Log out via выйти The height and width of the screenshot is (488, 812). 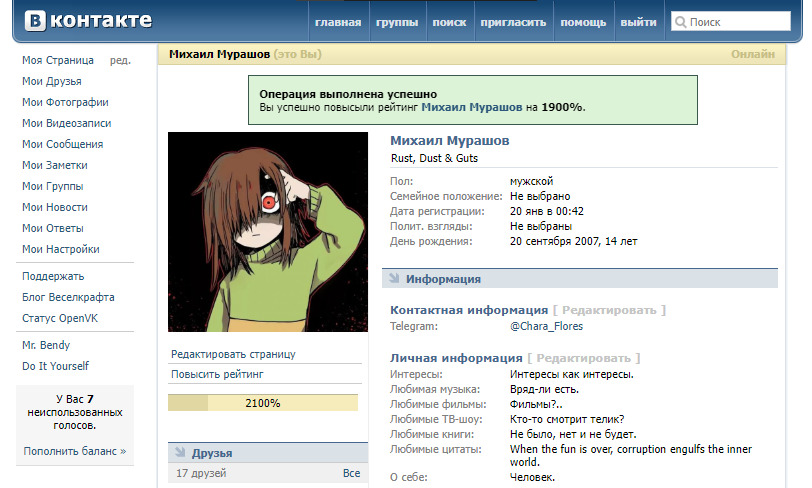(639, 22)
